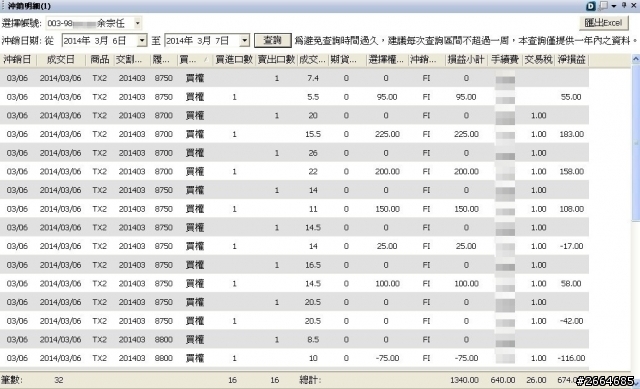Select the net profit cell 55.00

pyautogui.click(x=571, y=97)
